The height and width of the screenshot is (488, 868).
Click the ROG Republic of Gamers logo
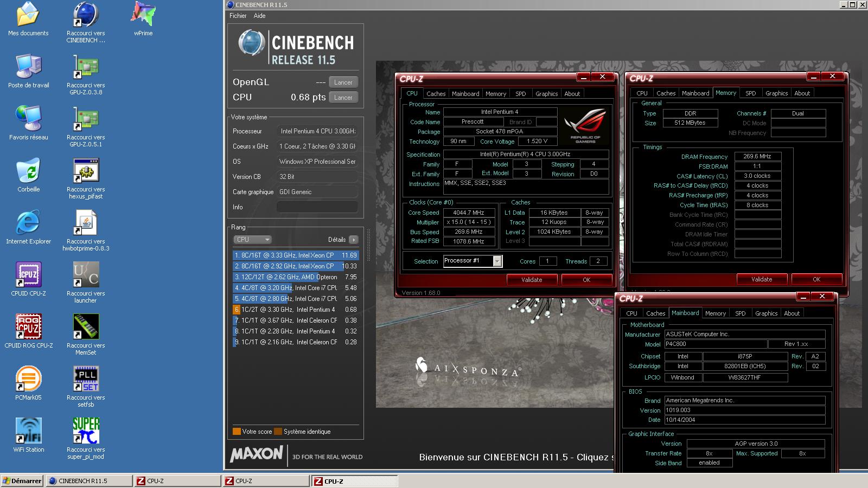coord(585,125)
